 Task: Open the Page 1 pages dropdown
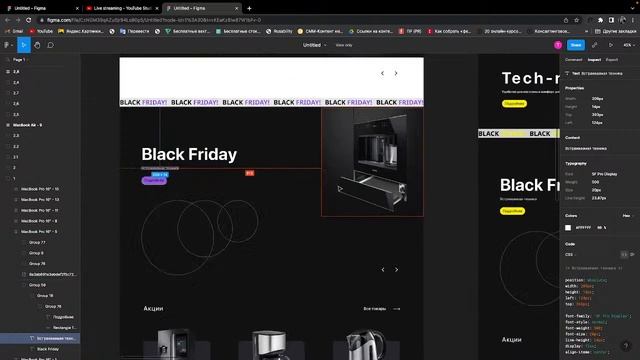(x=19, y=60)
